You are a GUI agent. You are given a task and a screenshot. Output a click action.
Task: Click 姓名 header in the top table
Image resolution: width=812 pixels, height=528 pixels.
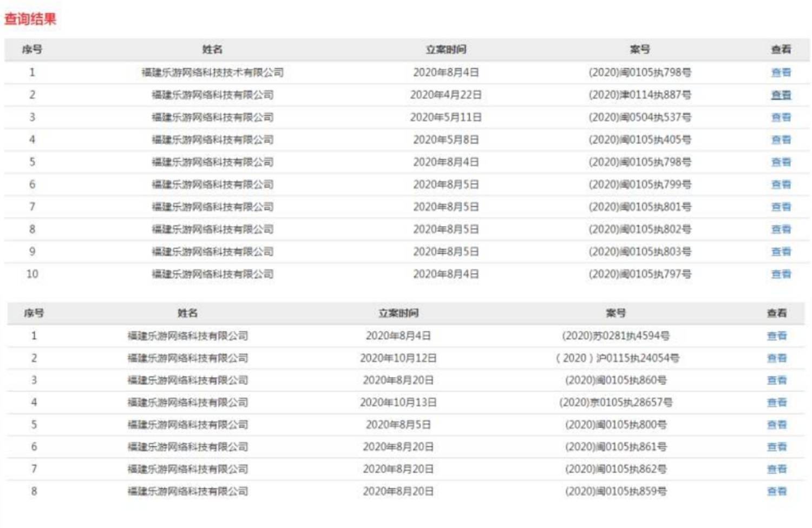[212, 49]
